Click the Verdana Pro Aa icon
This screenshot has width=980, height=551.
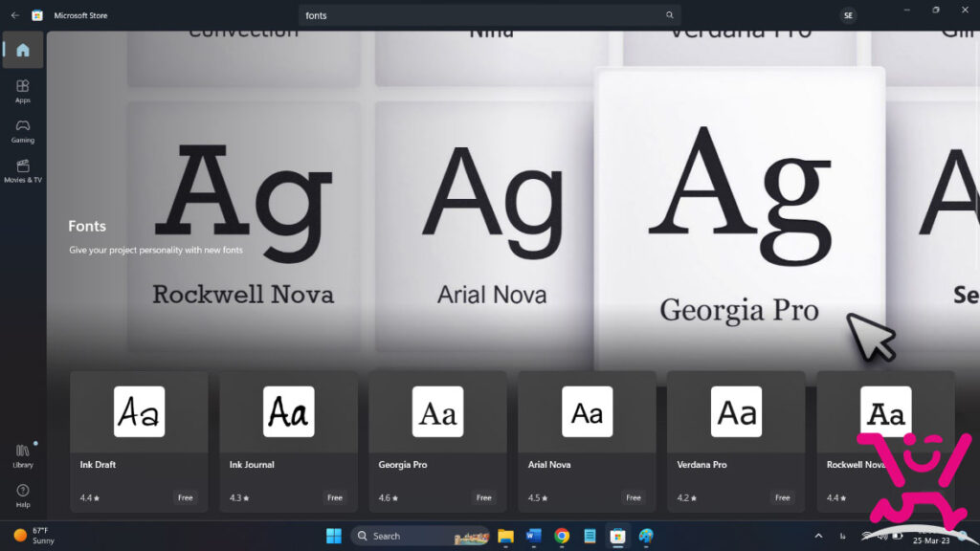pyautogui.click(x=736, y=411)
